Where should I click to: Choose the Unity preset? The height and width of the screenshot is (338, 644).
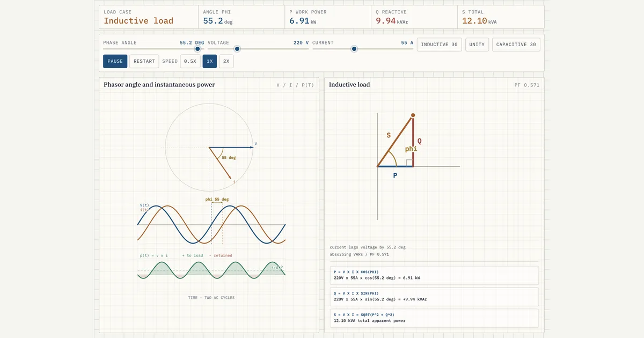[477, 45]
